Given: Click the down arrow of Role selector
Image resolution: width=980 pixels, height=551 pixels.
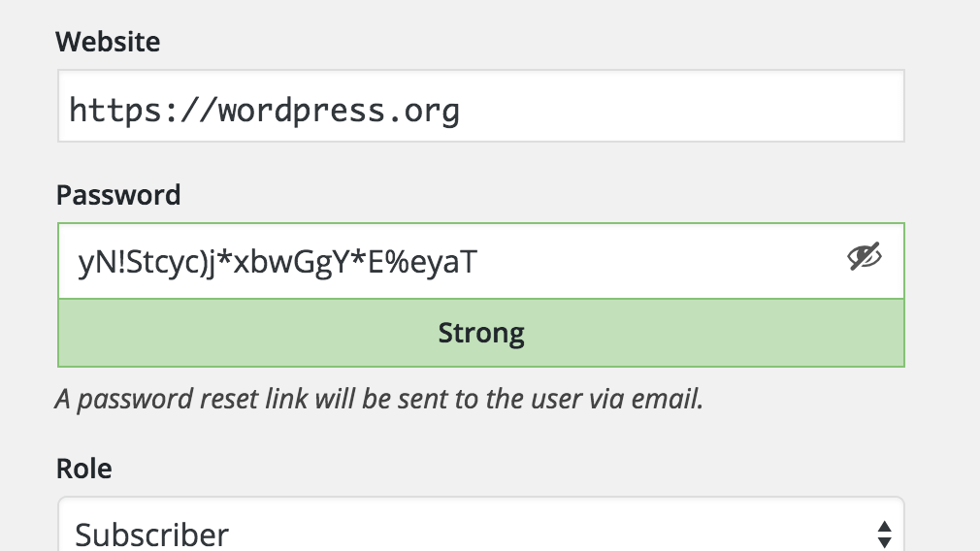Looking at the screenshot, I should [x=884, y=541].
